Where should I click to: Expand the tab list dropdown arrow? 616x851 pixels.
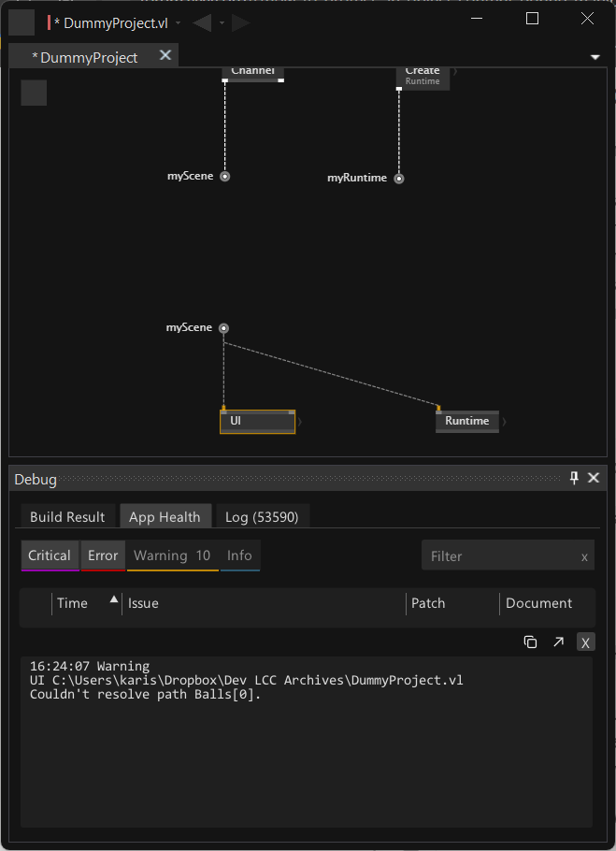(x=595, y=57)
